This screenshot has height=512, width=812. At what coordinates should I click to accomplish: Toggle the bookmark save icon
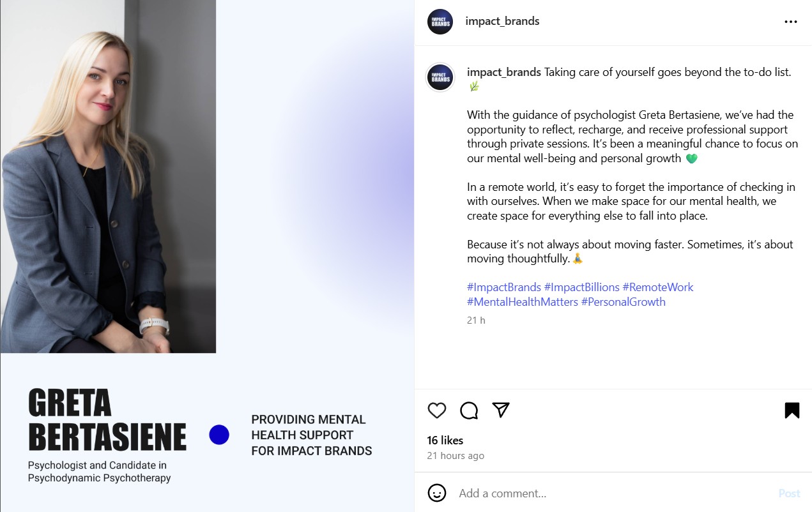[x=792, y=410]
